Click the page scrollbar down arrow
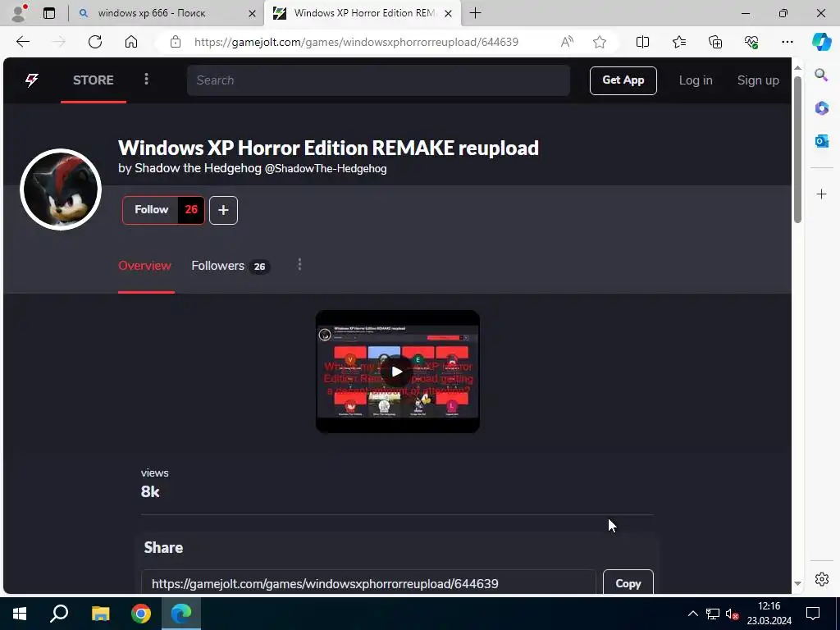The height and width of the screenshot is (630, 840). [x=797, y=584]
